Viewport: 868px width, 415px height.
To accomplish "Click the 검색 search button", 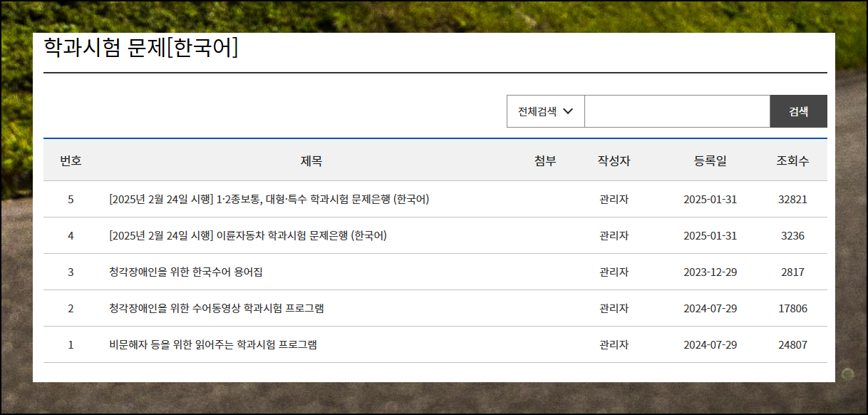I will [x=798, y=111].
